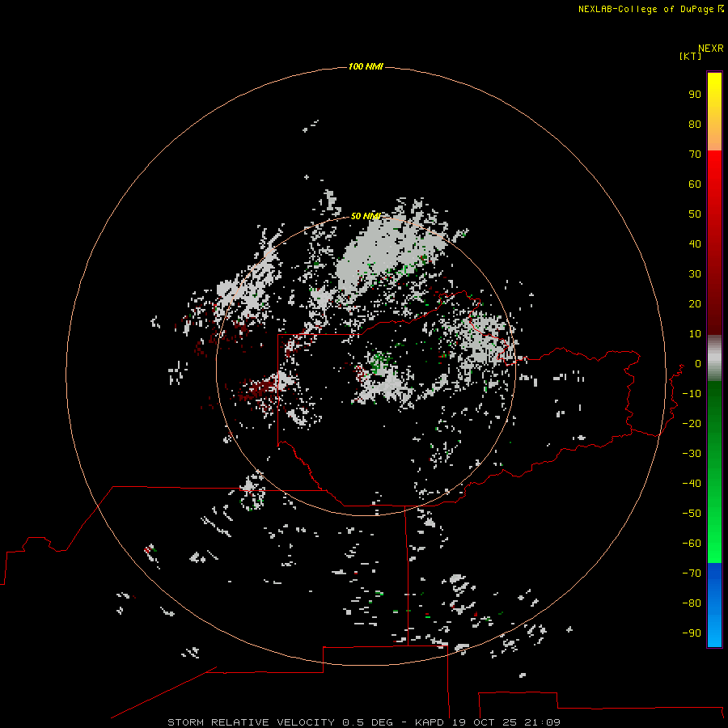The image size is (728, 728).
Task: Click the green velocity cluster near the radar center
Action: click(x=381, y=360)
